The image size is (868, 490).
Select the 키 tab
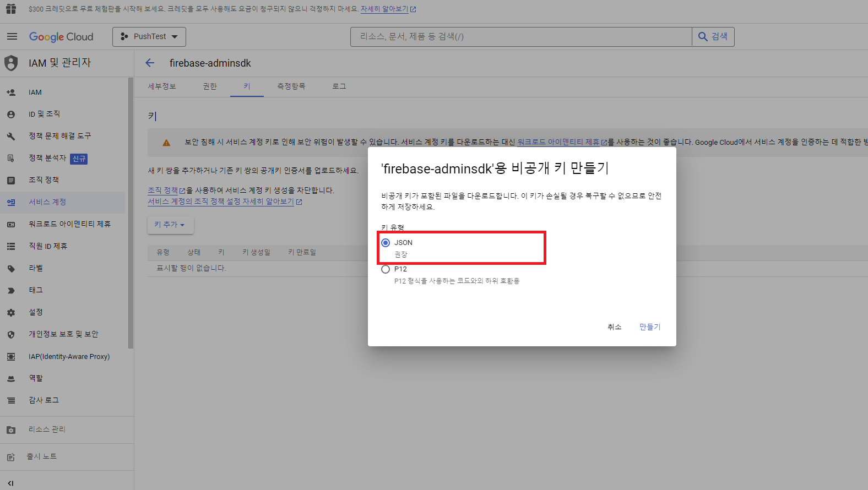[x=247, y=86]
